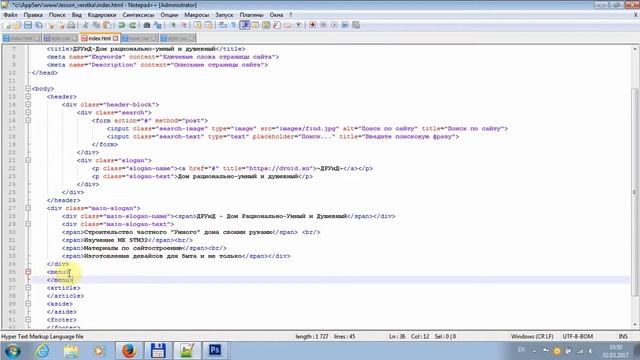Toggle synchronized vertical scrolling
The width and height of the screenshot is (640, 360).
coord(198,25)
